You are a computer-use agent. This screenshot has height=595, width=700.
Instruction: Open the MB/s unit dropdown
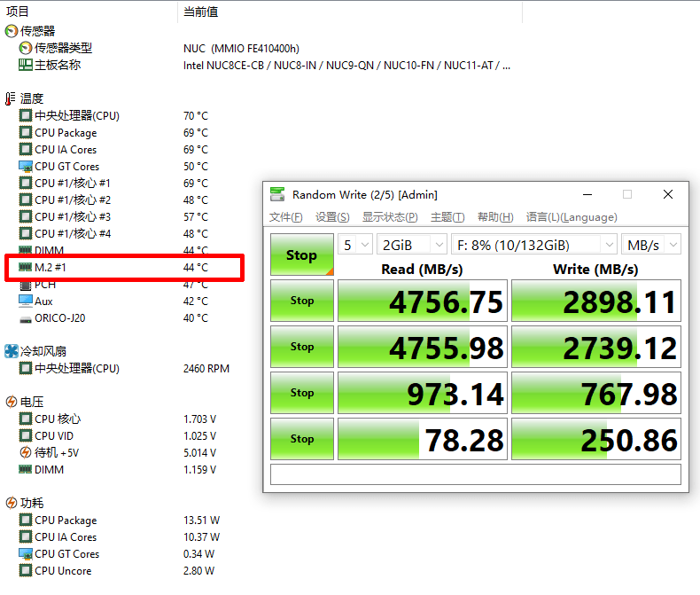[651, 245]
